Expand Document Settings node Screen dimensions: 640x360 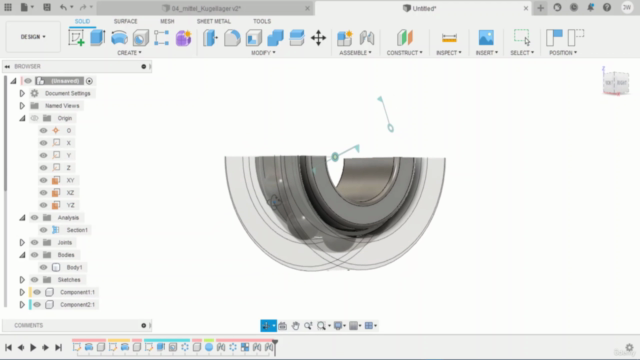(22, 93)
